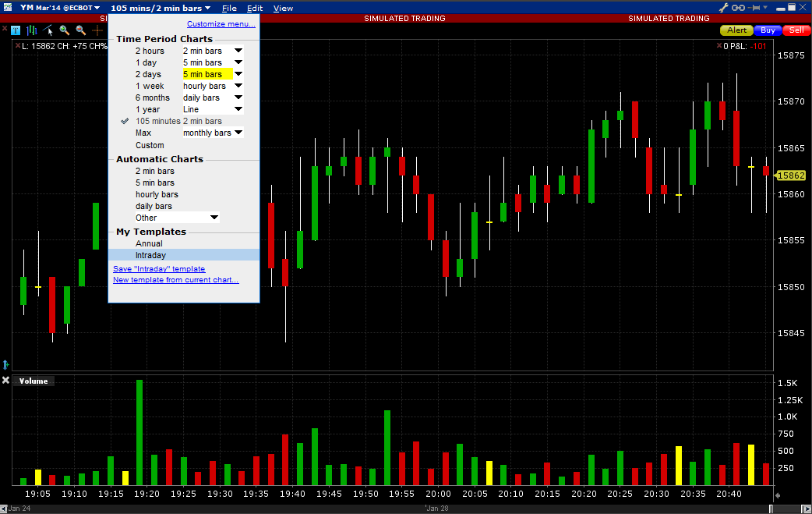Viewport: 812px width, 514px height.
Task: Select the text annotation T tool
Action: pyautogui.click(x=16, y=30)
